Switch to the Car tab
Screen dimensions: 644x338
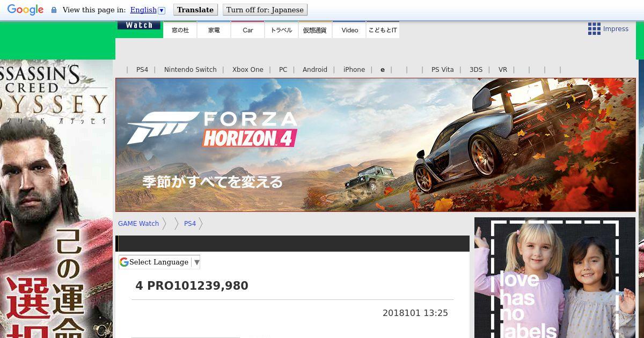pyautogui.click(x=248, y=30)
